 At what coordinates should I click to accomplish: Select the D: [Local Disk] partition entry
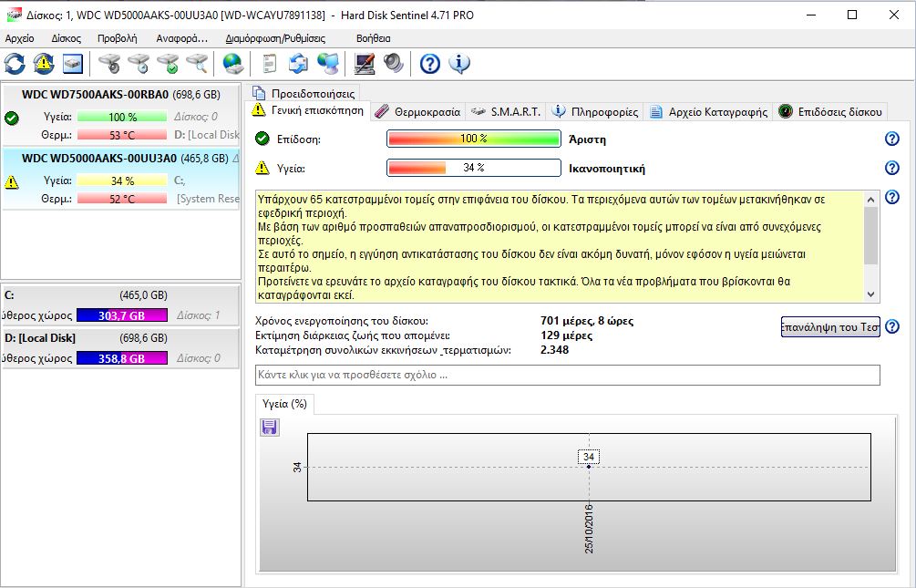120,348
